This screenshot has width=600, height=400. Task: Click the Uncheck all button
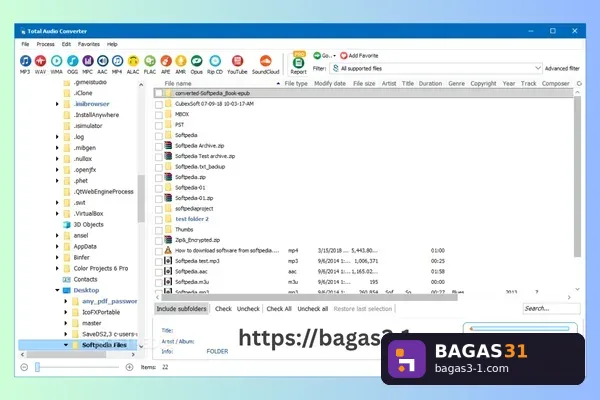tap(313, 309)
